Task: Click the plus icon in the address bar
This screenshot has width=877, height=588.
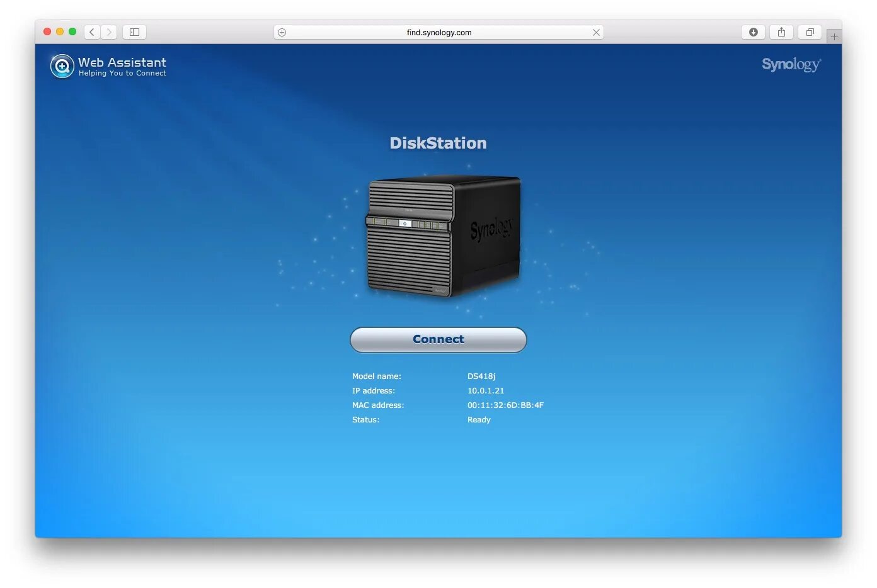Action: click(282, 33)
